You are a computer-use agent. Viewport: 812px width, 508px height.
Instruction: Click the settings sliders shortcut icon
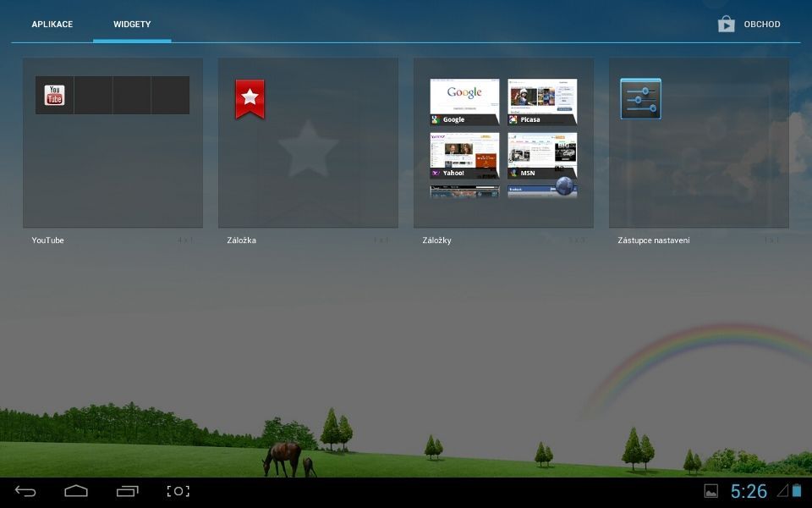(640, 98)
